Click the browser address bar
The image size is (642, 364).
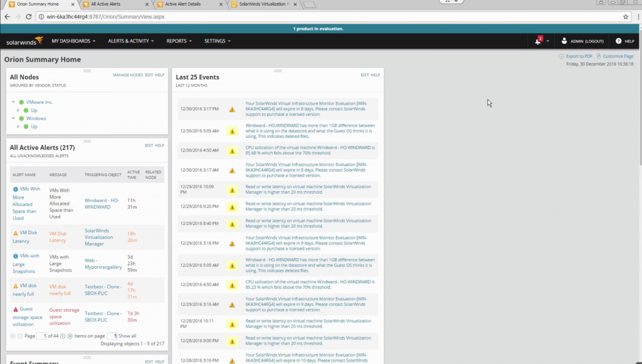327,17
